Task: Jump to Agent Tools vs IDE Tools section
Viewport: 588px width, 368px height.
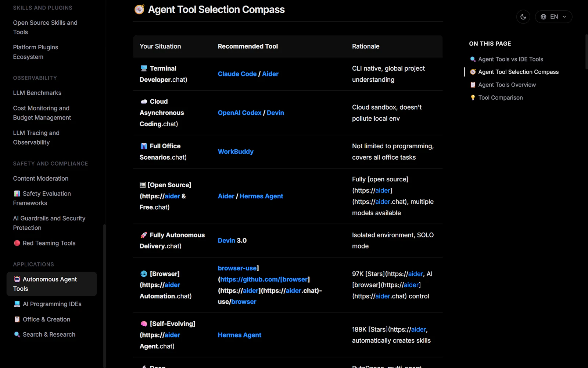Action: tap(510, 59)
